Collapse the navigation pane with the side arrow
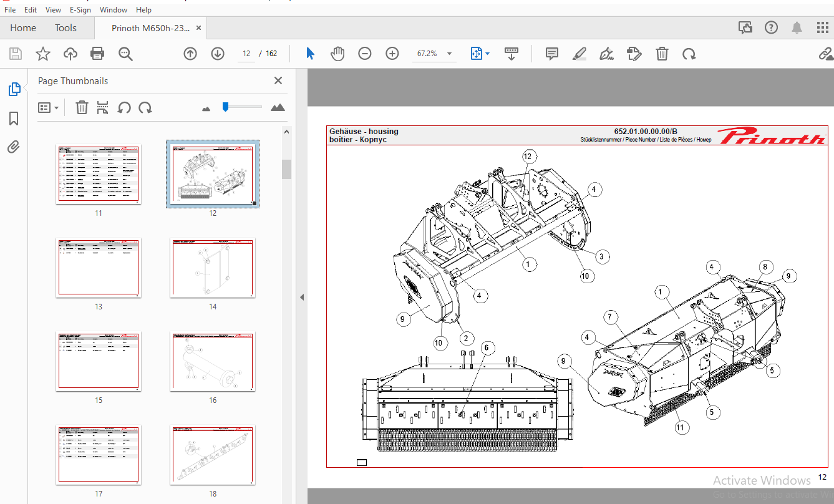Screen dimensions: 834x504 (302, 298)
